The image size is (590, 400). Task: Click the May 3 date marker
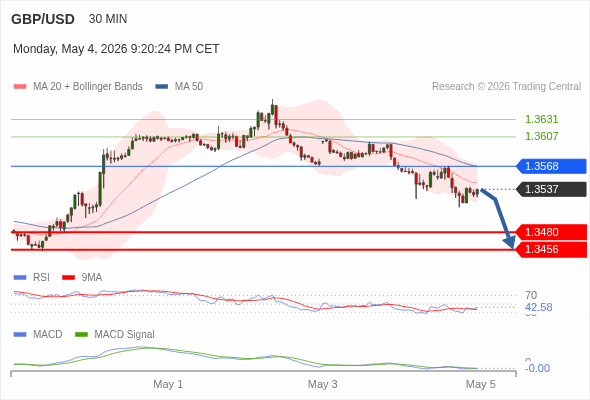coord(322,384)
